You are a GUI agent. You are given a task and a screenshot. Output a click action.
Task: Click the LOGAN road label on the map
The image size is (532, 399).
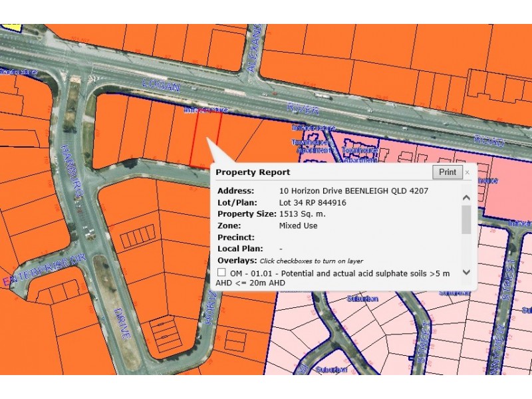coord(161,85)
